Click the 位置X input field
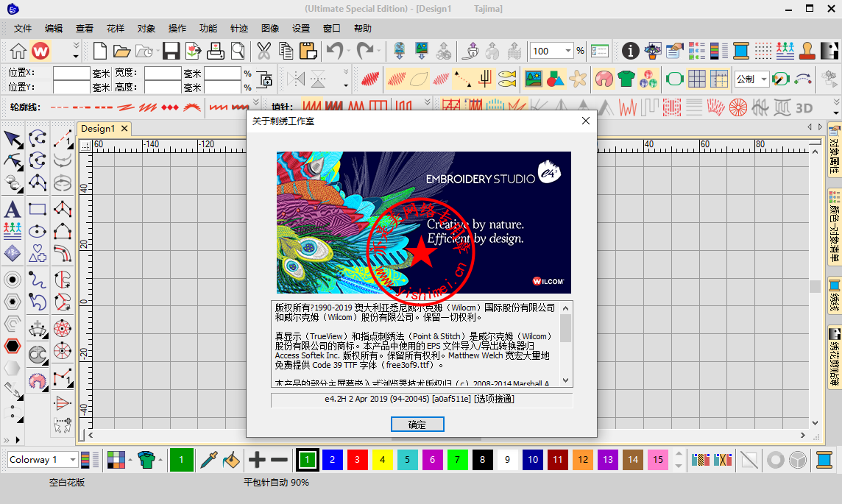842x504 pixels. [71, 73]
